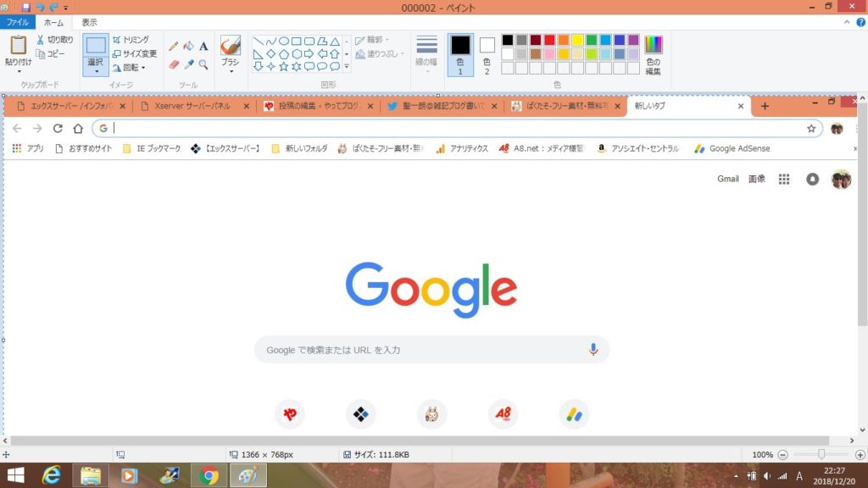Click the 投稿の編集 browser tab
Screen dimensions: 868x488
[x=319, y=106]
